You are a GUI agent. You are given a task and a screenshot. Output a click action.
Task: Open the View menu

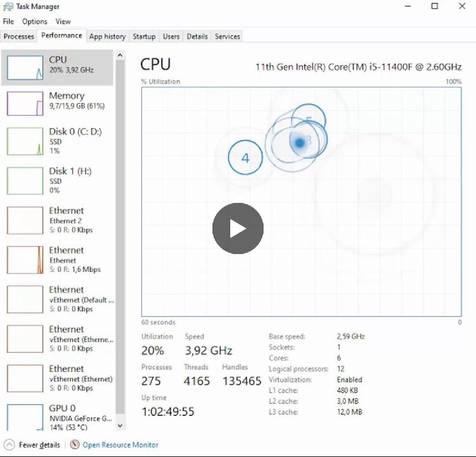coord(63,21)
